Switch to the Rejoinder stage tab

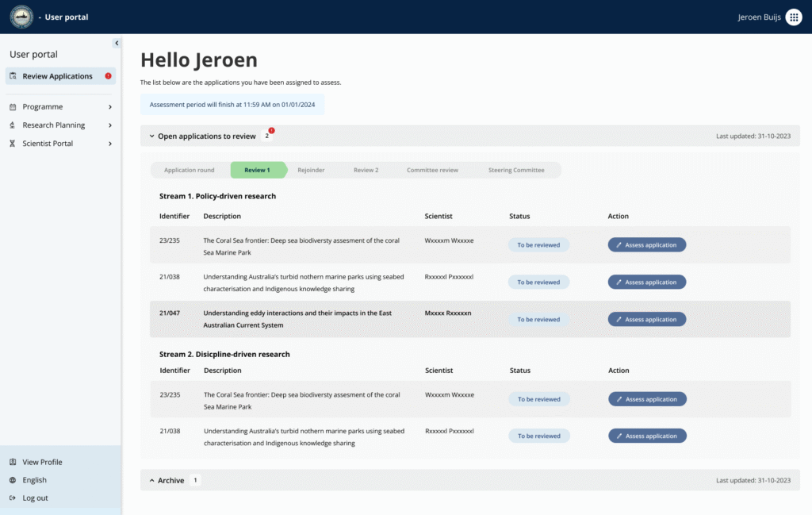pos(311,170)
